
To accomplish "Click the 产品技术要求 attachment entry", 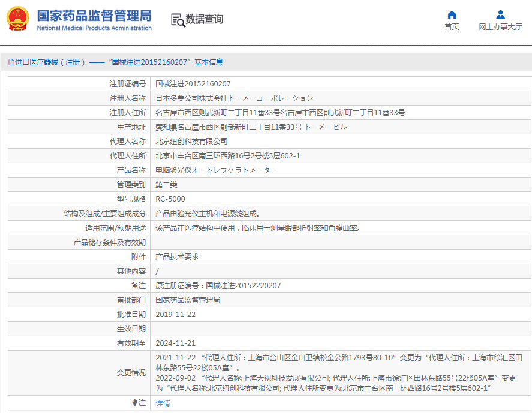I will point(177,257).
